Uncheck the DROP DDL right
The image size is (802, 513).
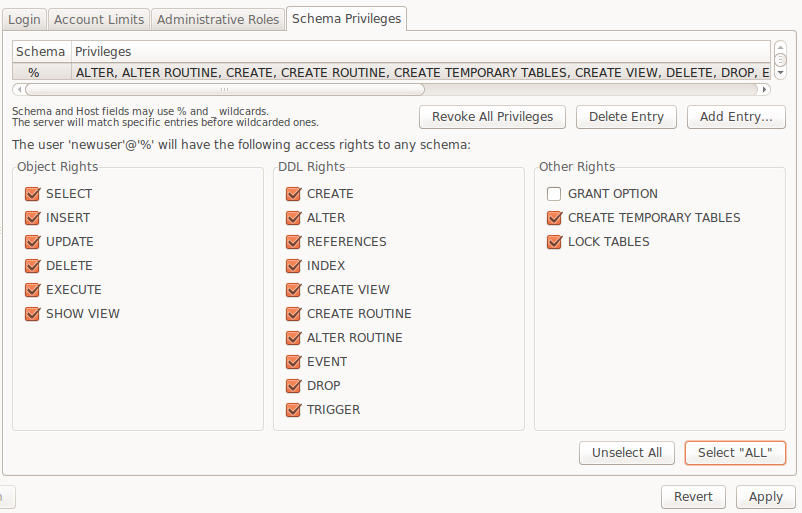(294, 386)
